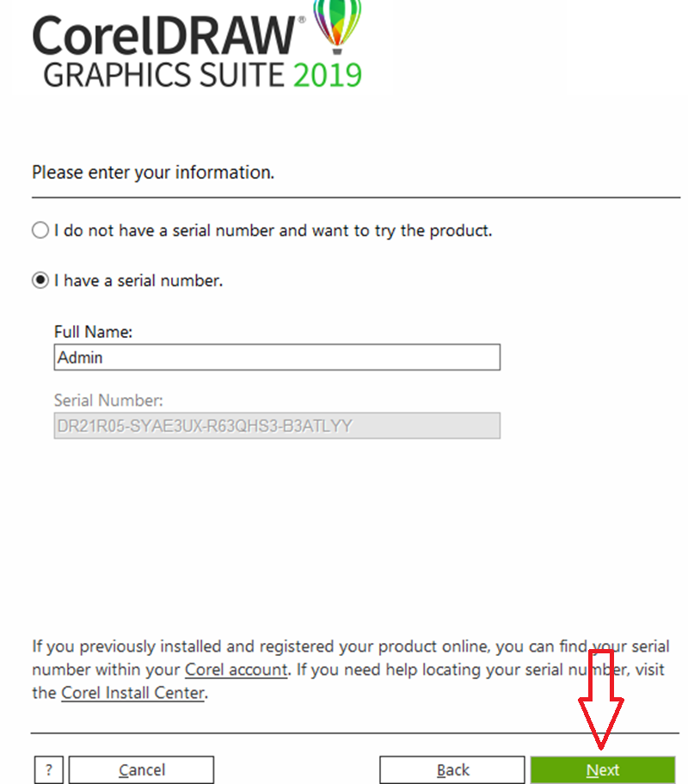Click the "GRAPHICS SUITE 2019" title text
This screenshot has width=688, height=784.
pos(202,75)
